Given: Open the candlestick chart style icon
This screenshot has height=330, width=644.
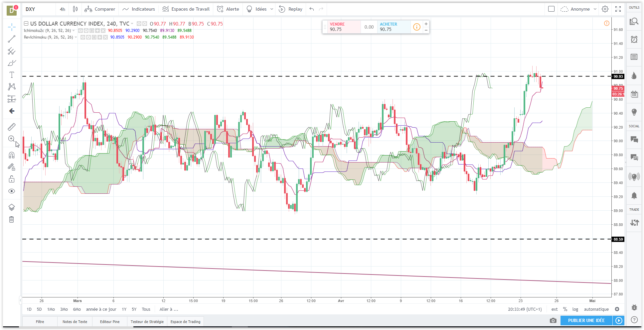Looking at the screenshot, I should pos(76,9).
